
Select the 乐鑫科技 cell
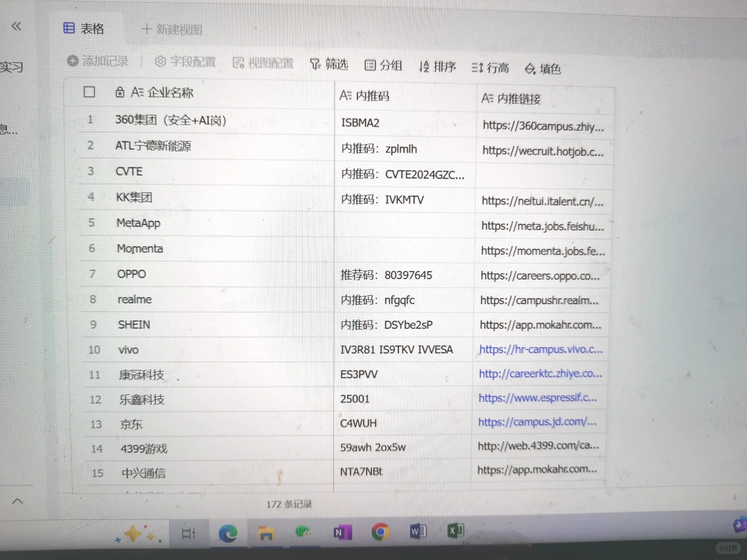click(142, 399)
